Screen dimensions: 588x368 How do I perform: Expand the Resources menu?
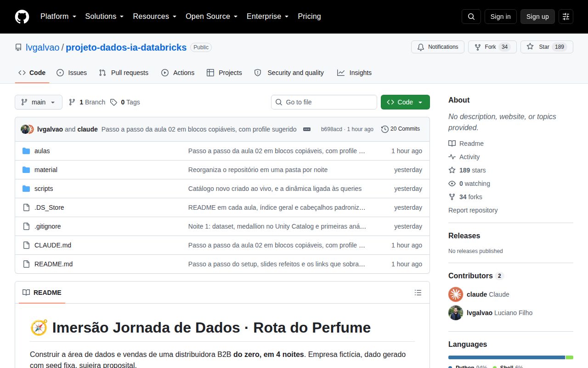[155, 16]
